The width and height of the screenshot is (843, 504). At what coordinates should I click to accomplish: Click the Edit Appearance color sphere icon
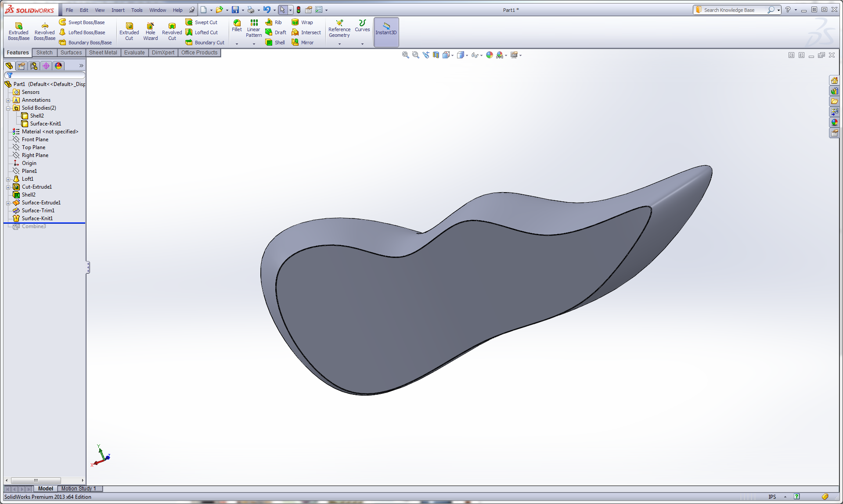[x=489, y=55]
